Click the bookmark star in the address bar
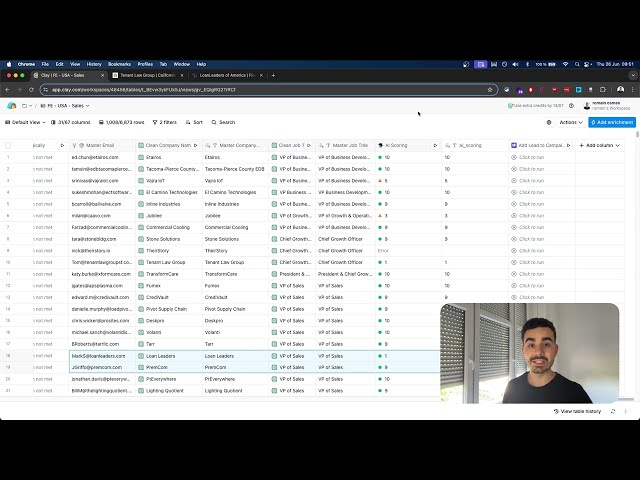The height and width of the screenshot is (480, 640). (x=490, y=89)
